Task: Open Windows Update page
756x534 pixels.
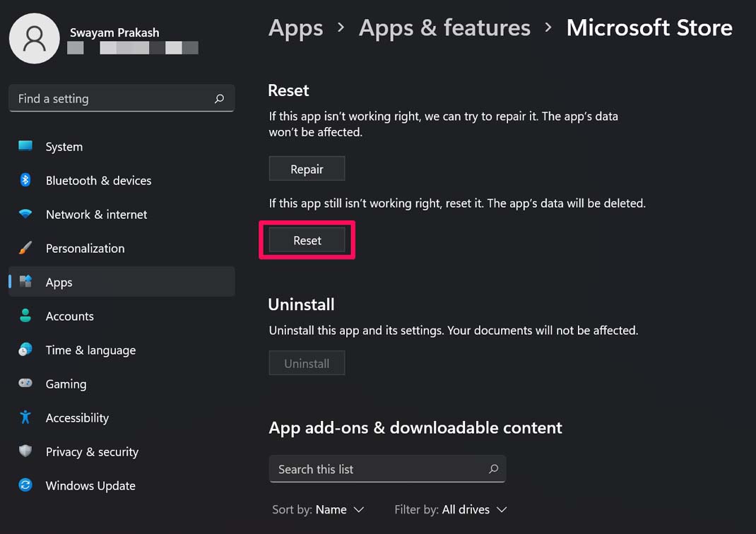Action: click(122, 485)
